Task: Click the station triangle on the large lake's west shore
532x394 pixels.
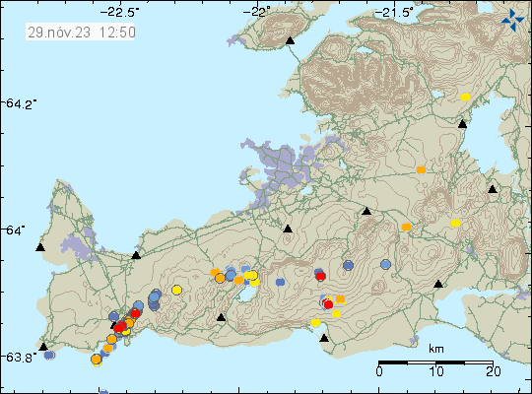Action: (x=462, y=124)
